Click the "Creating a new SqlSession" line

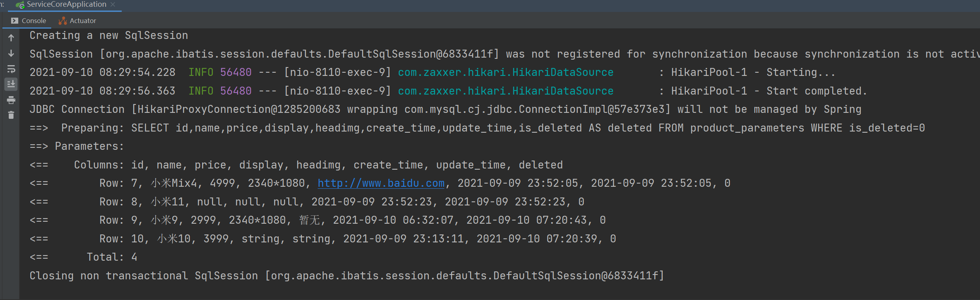click(108, 35)
